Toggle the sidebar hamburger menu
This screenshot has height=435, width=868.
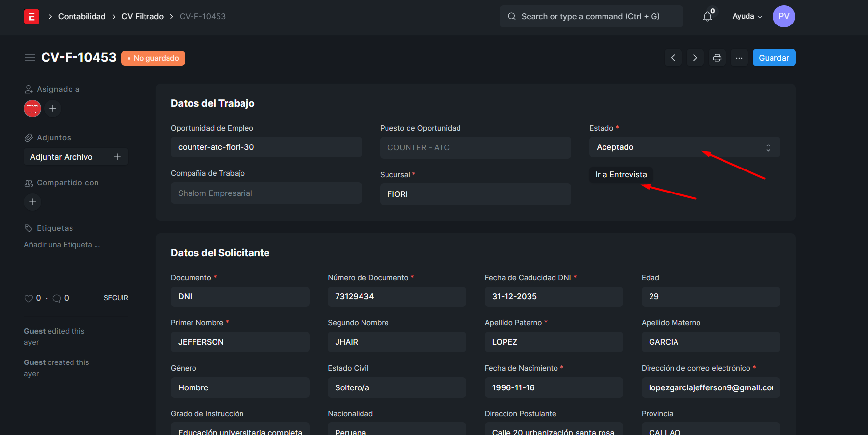[x=30, y=58]
